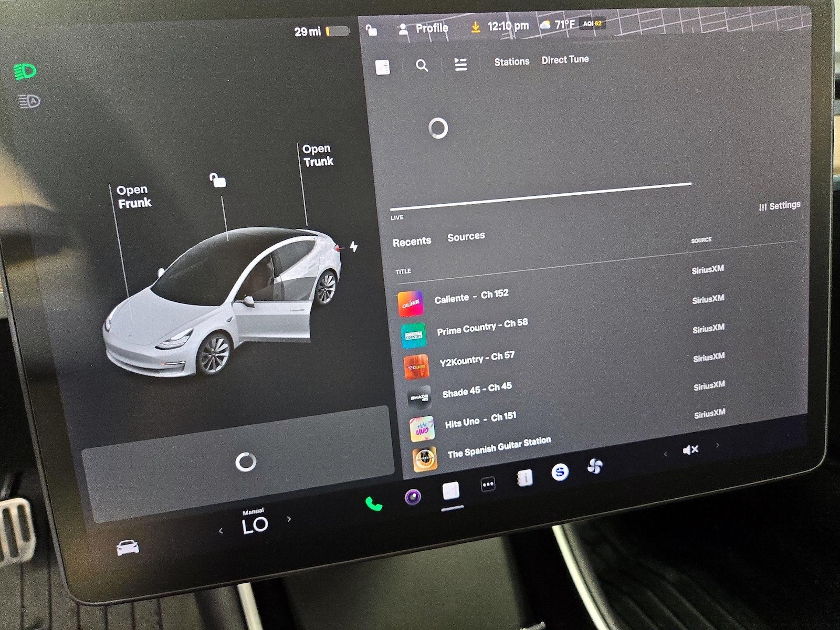Click the live playback progress bar

pos(541,196)
